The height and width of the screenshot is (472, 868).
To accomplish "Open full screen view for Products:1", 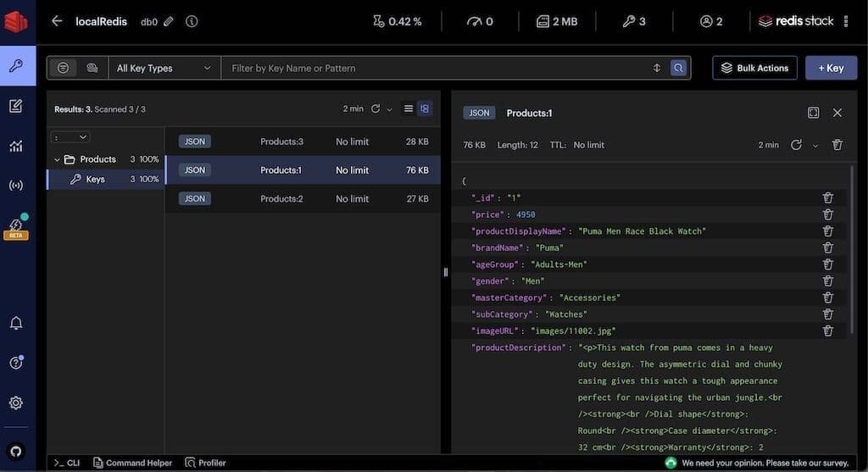I will (x=813, y=113).
